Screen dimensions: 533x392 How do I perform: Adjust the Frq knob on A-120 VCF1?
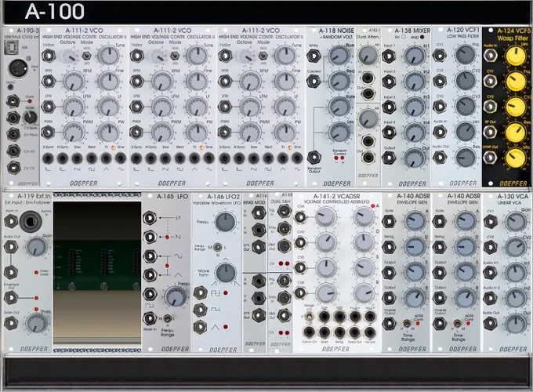(x=465, y=55)
